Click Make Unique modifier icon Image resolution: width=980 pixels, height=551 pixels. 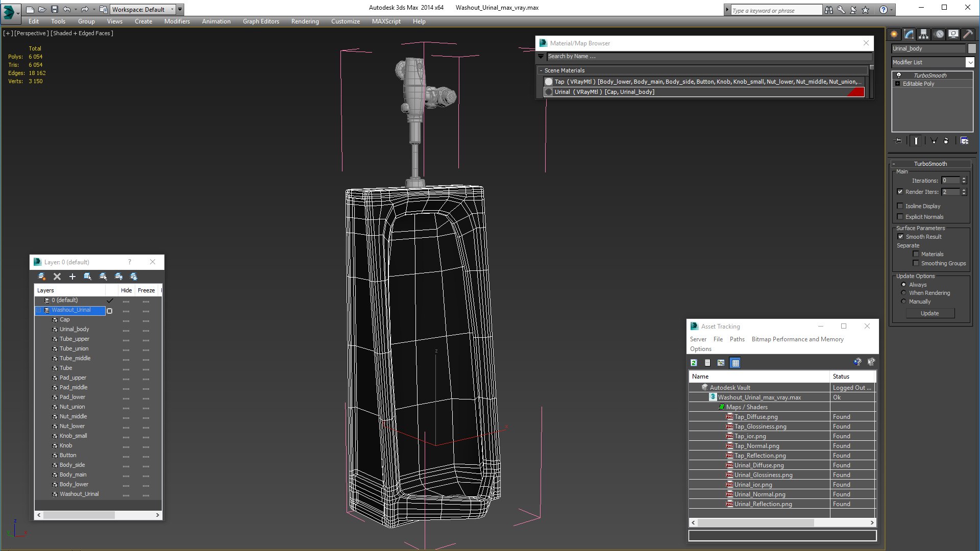[934, 141]
